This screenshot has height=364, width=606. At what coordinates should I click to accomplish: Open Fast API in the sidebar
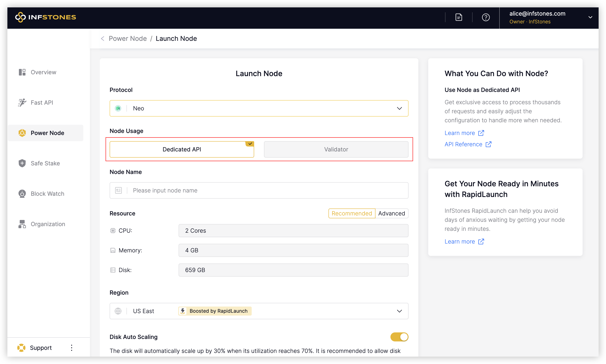tap(42, 103)
